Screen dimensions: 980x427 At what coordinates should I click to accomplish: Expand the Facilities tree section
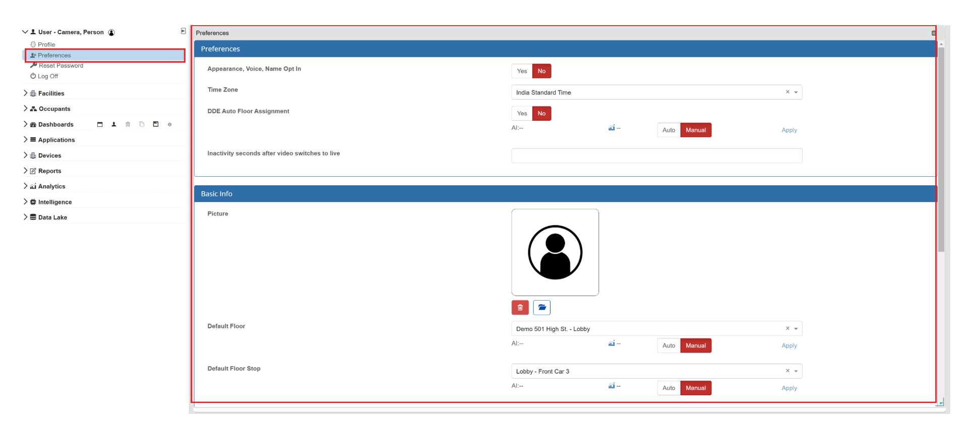[x=26, y=93]
